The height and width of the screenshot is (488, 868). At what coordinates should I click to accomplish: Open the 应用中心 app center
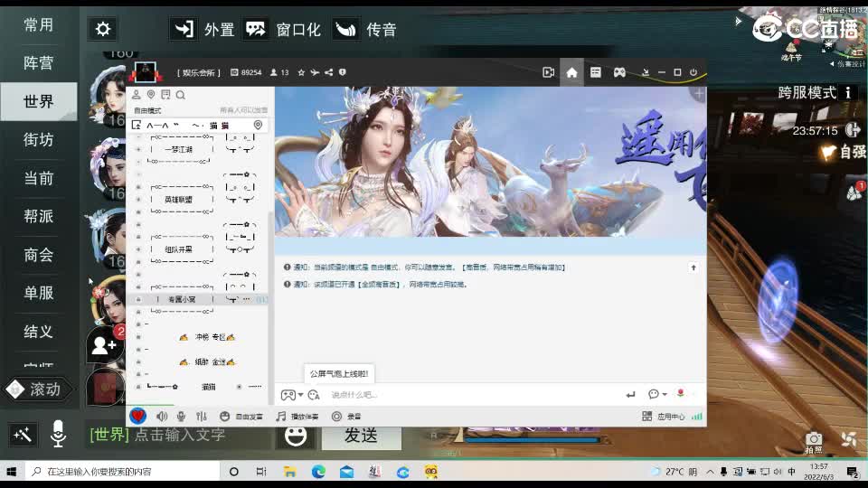[x=663, y=416]
